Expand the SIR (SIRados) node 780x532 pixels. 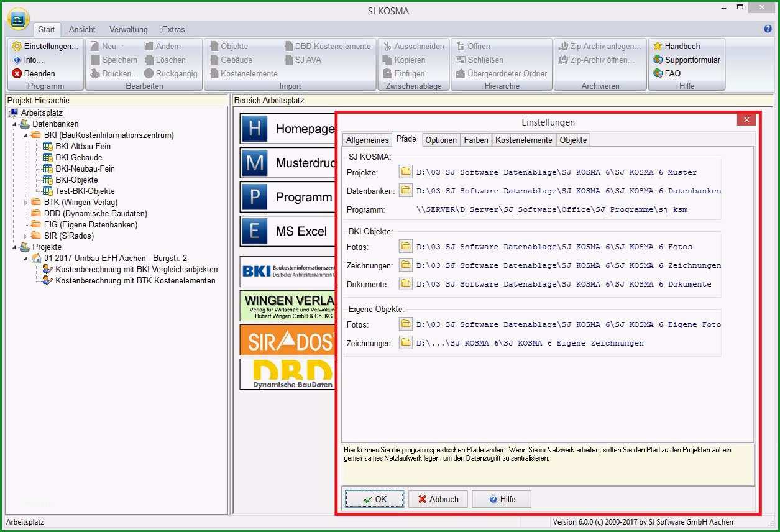(25, 236)
